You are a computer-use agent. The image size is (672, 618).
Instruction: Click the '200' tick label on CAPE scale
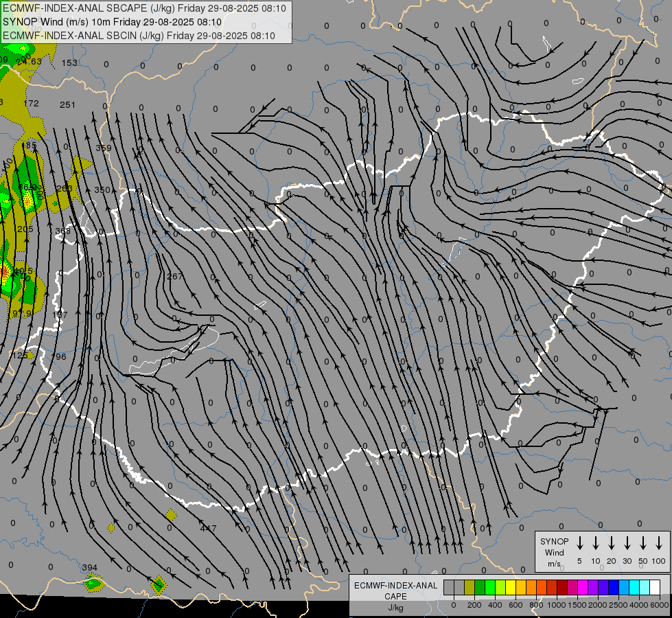click(x=474, y=605)
